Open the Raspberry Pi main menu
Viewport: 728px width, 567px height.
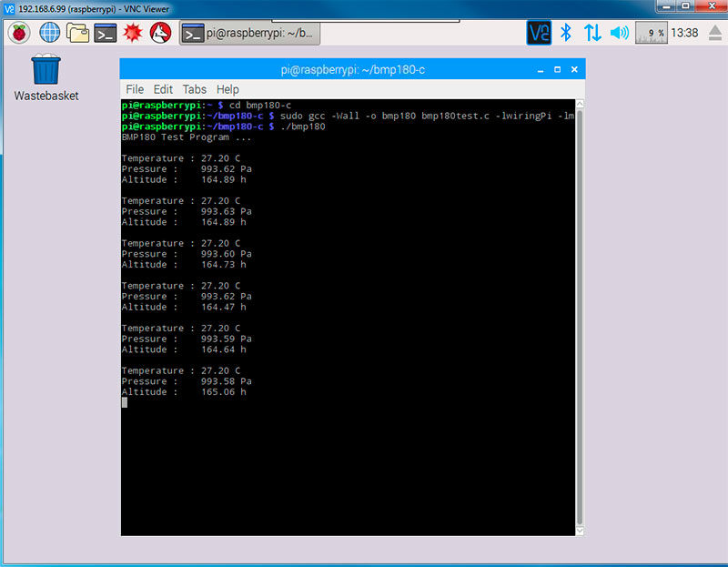pos(19,33)
